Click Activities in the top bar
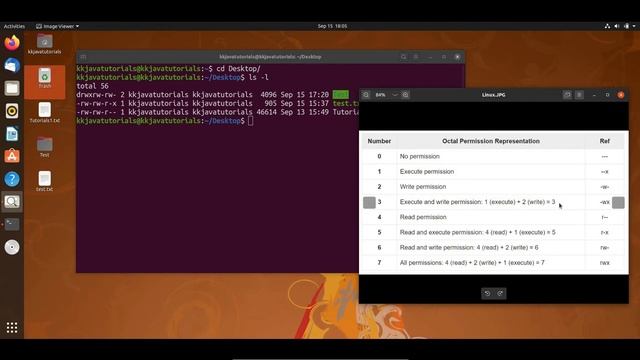 14,26
